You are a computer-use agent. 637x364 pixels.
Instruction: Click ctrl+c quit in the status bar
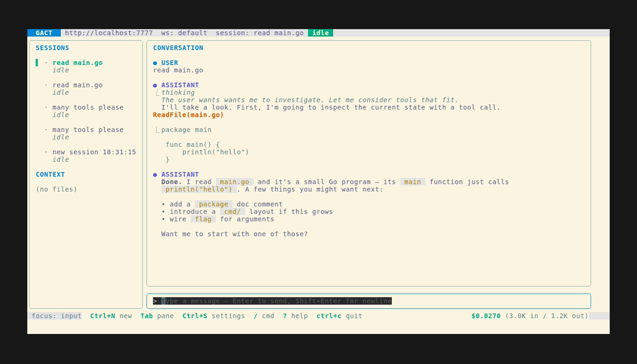339,316
